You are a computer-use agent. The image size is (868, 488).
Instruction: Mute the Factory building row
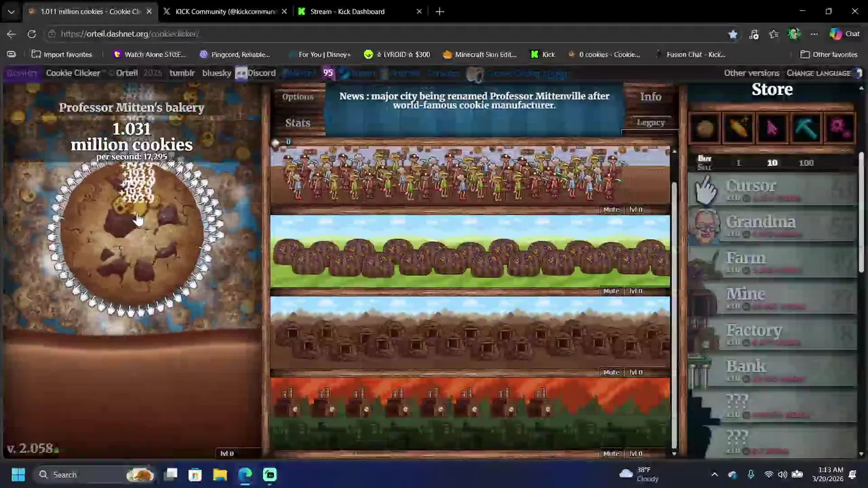611,453
